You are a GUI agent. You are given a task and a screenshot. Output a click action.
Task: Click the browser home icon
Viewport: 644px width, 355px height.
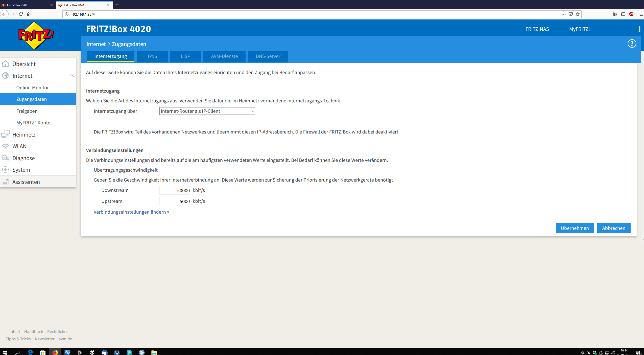(x=29, y=14)
